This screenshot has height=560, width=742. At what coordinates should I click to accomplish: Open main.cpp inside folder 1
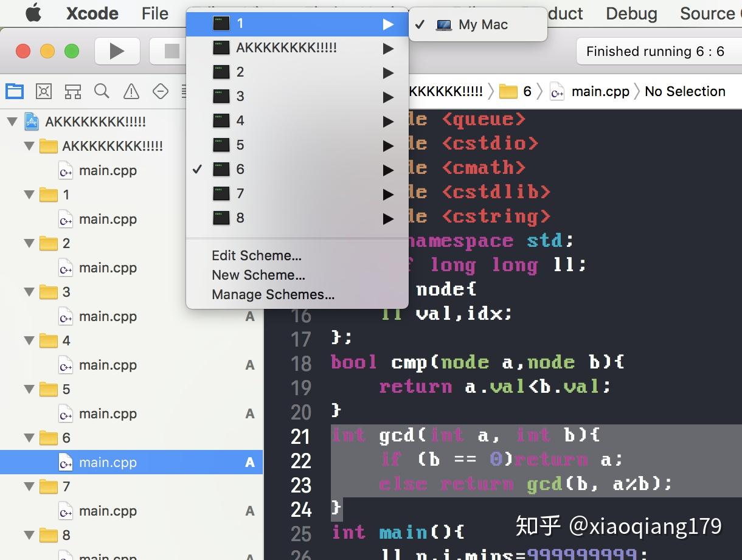(131, 219)
